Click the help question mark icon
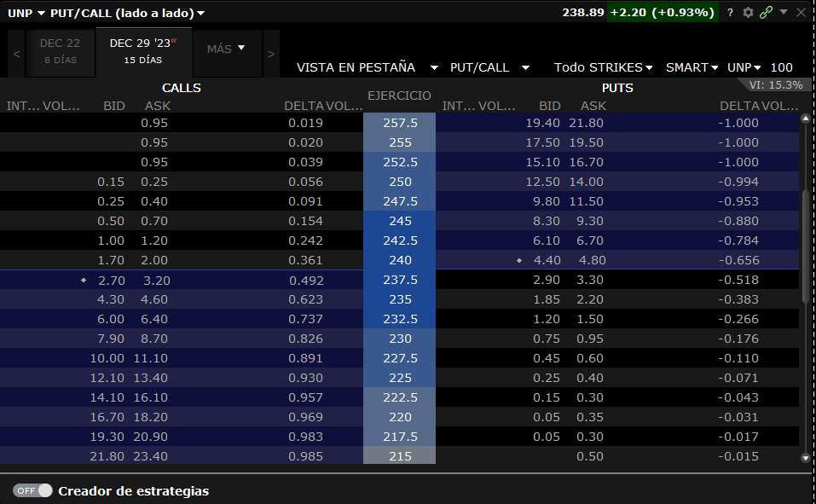This screenshot has height=504, width=816. (729, 13)
